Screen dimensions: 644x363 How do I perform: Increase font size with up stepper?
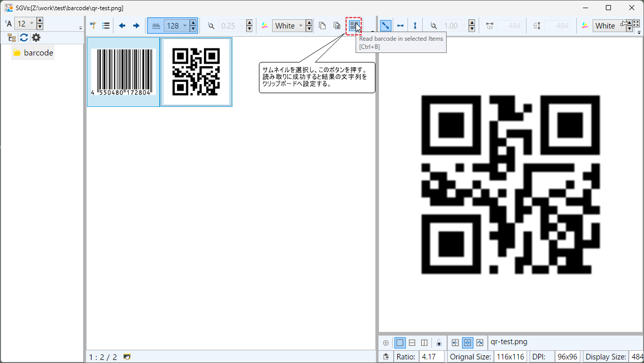tap(40, 20)
